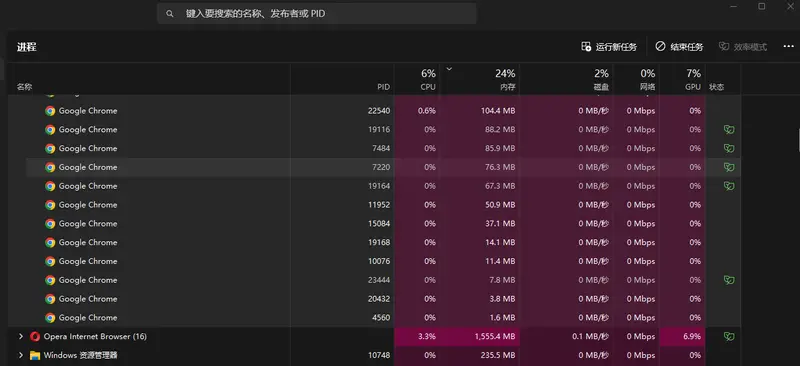
Task: Click the PID value 10748
Action: [x=379, y=355]
